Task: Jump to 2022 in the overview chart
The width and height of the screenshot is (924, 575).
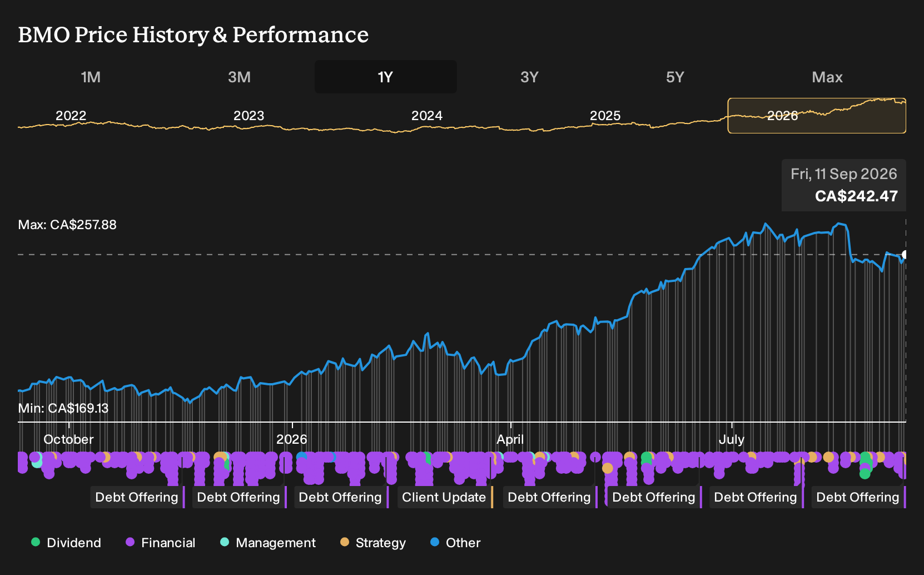Action: (71, 116)
